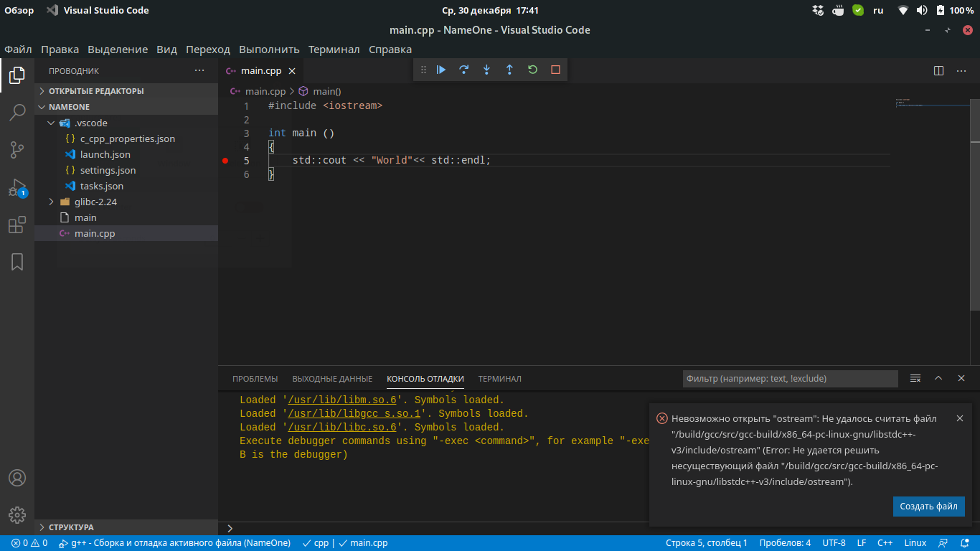Open the g++ debug configuration in status bar
The width and height of the screenshot is (980, 551).
coord(174,543)
